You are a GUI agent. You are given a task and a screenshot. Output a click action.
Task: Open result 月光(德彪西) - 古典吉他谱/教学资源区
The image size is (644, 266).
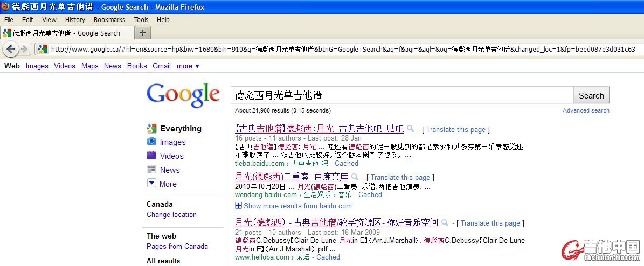(336, 222)
